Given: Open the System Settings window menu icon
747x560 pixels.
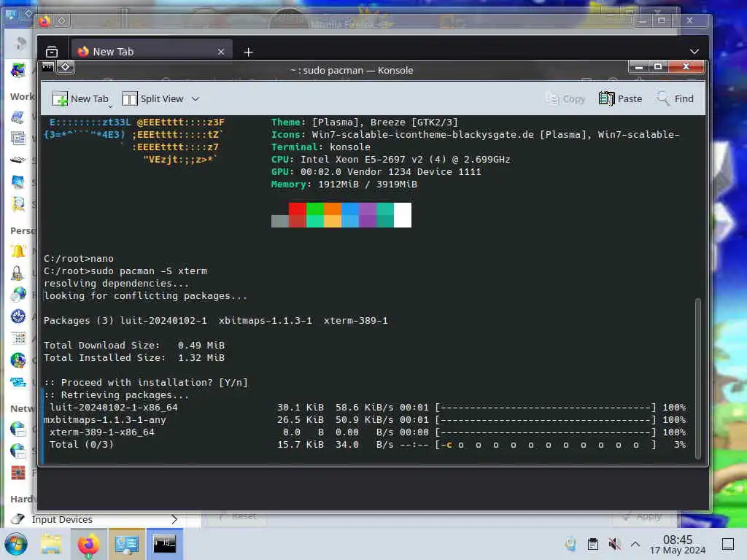Looking at the screenshot, I should (x=10, y=15).
